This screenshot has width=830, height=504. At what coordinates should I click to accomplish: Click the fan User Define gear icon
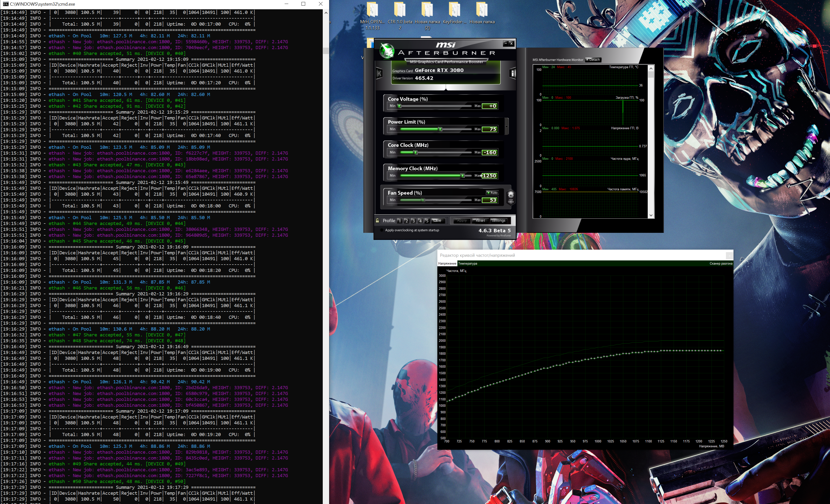(511, 196)
